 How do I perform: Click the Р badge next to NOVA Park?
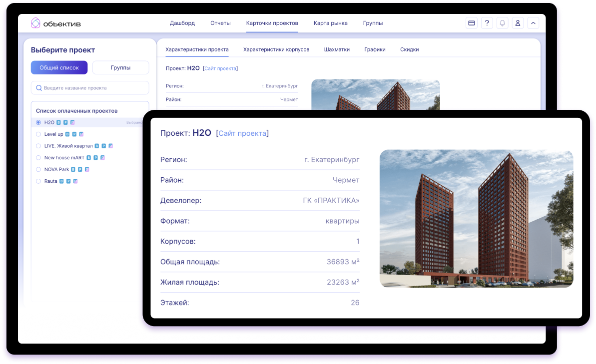(80, 170)
